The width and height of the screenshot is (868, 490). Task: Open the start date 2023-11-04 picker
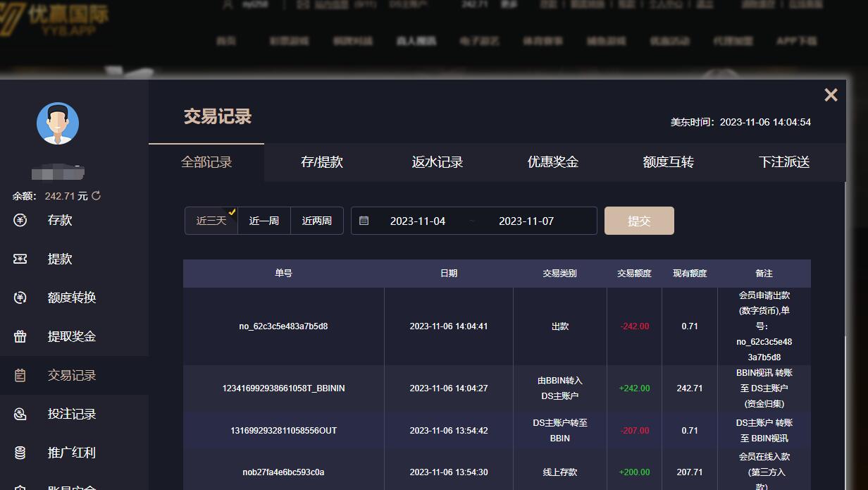[x=418, y=221]
